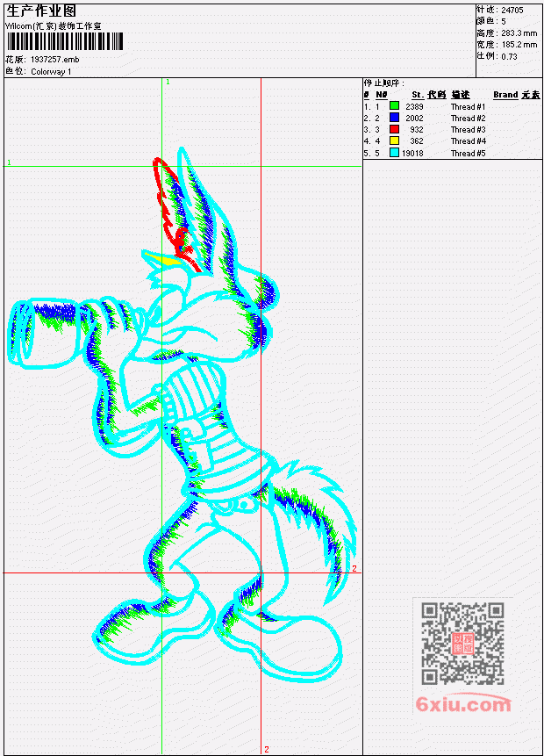Select the 'Thread #1' description text

pyautogui.click(x=468, y=106)
